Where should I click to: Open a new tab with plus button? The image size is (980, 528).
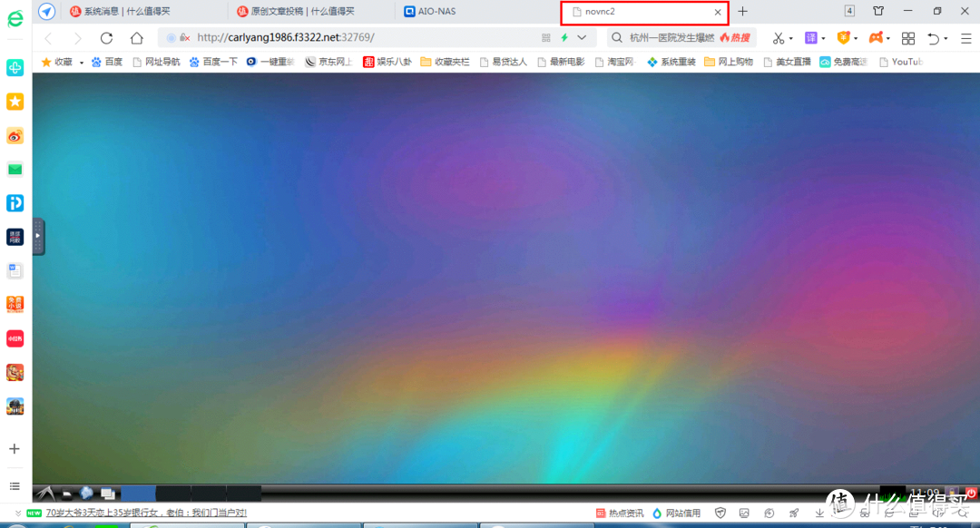[x=742, y=11]
